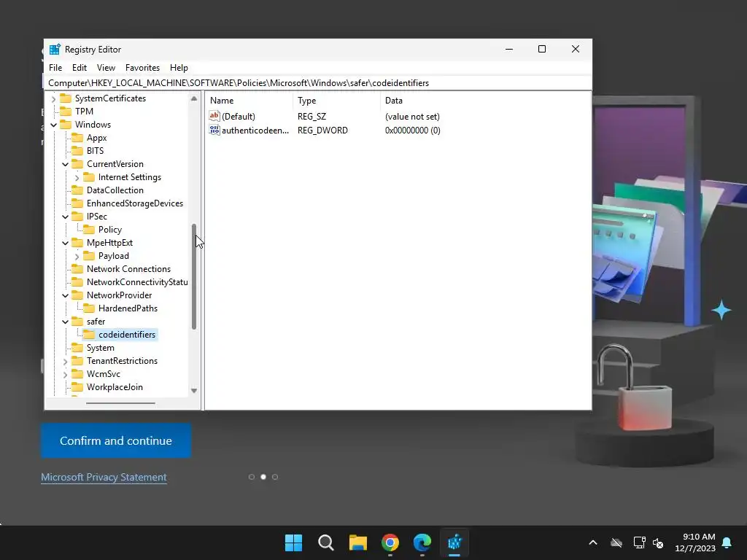Expand the Internet Settings key
The width and height of the screenshot is (747, 560).
pyautogui.click(x=77, y=178)
